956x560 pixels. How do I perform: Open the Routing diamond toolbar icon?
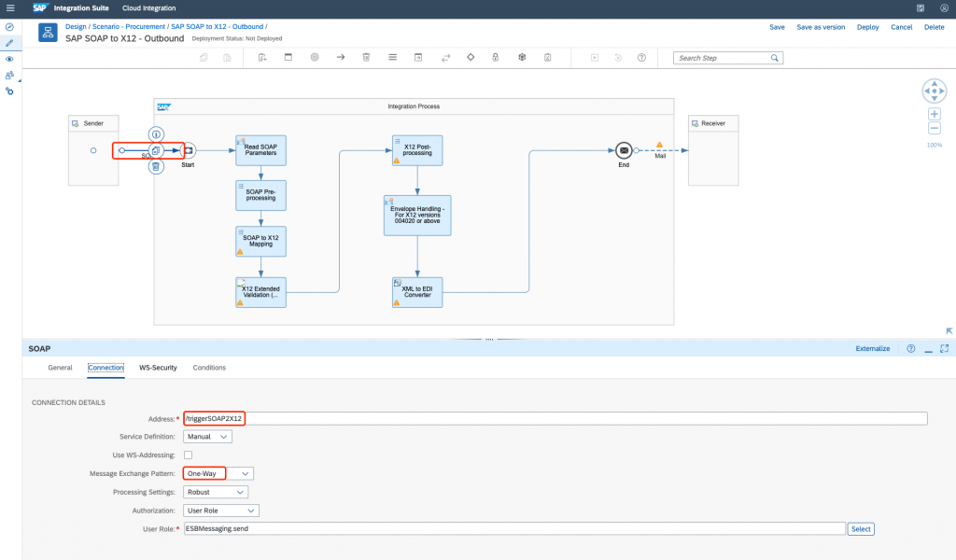(471, 57)
